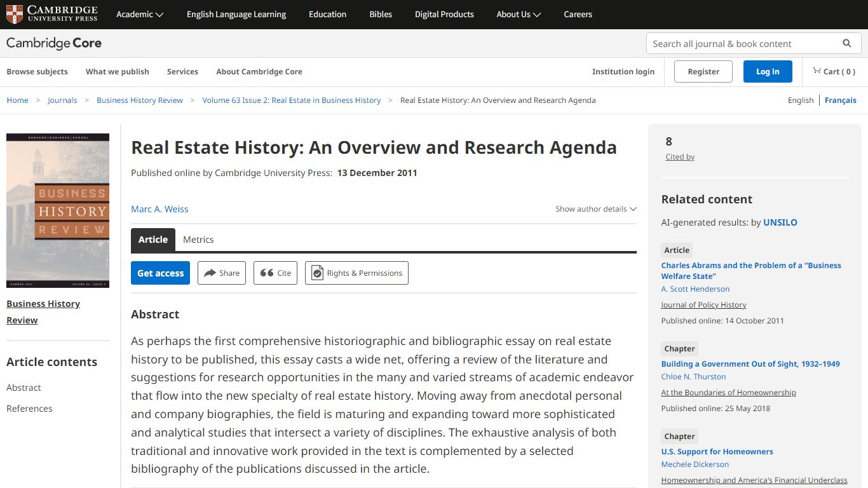Click the Journals breadcrumb link

click(62, 100)
